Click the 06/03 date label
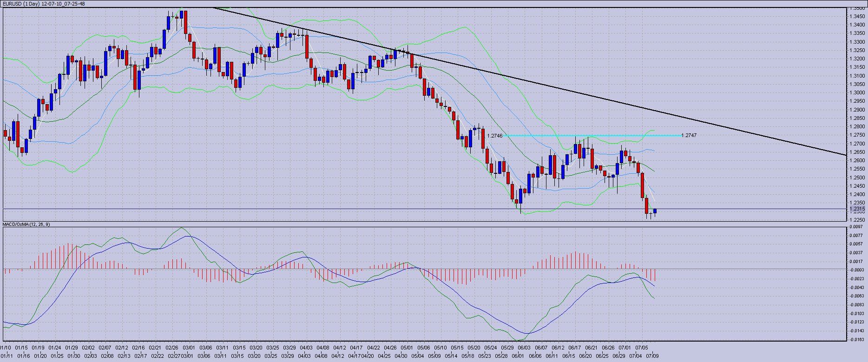The height and width of the screenshot is (362, 868). (x=524, y=348)
